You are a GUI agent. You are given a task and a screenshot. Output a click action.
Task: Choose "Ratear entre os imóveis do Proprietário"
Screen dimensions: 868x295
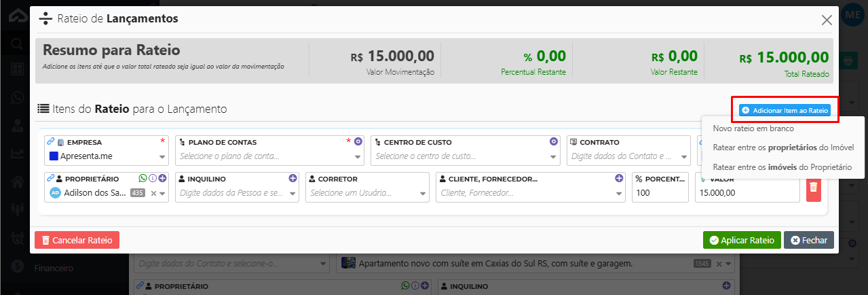pos(782,167)
